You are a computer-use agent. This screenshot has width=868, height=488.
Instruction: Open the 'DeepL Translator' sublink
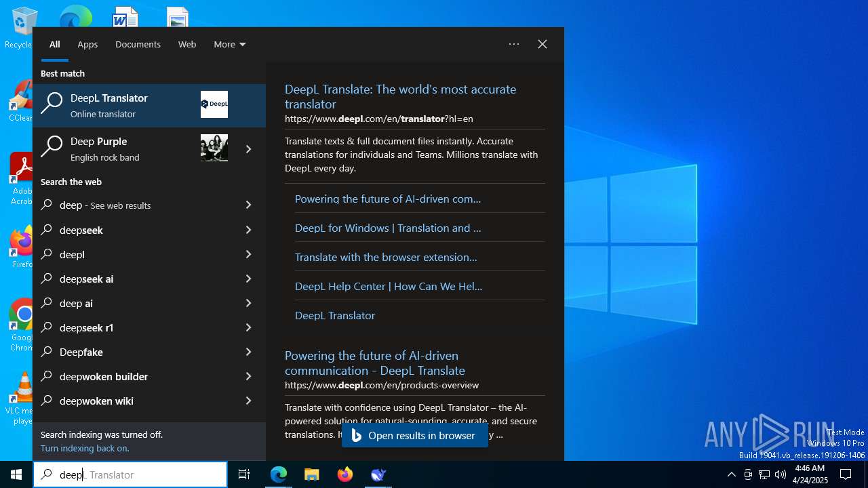pos(335,315)
